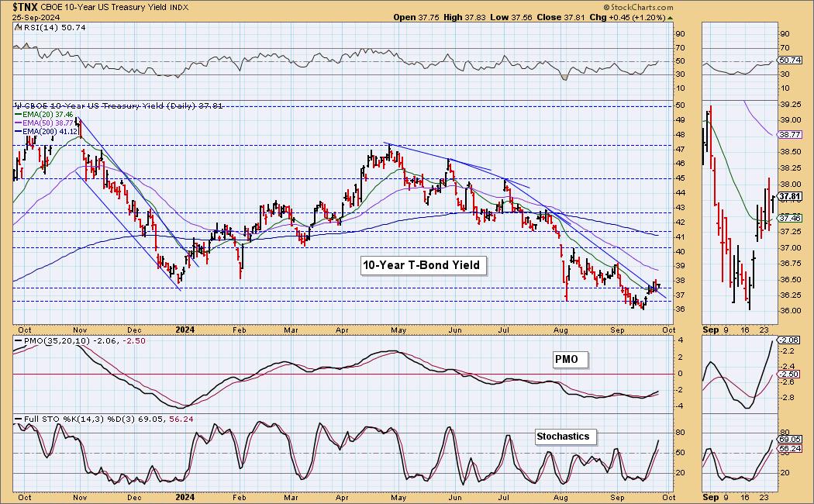Click the High 37.83 value
This screenshot has width=814, height=504.
point(464,17)
